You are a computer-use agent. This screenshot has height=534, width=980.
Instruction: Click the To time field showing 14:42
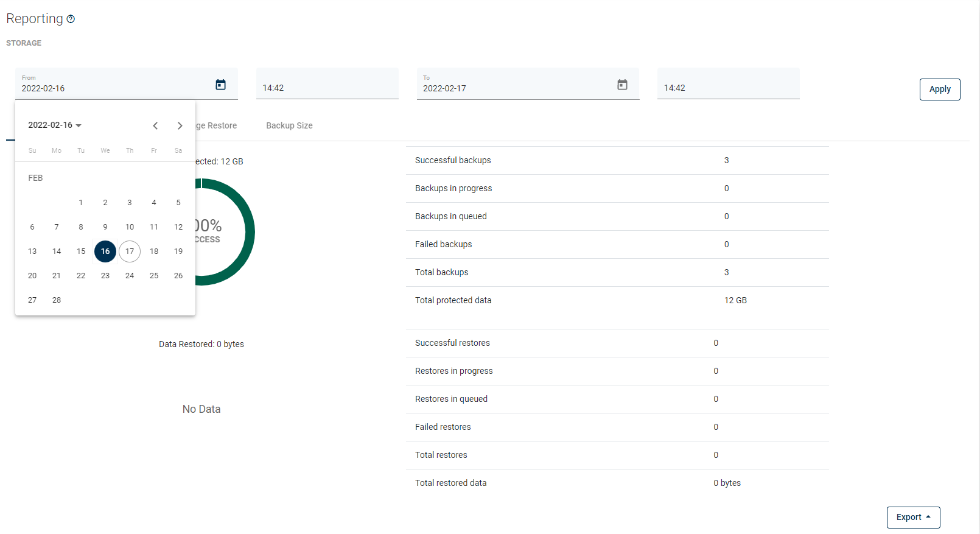[728, 88]
